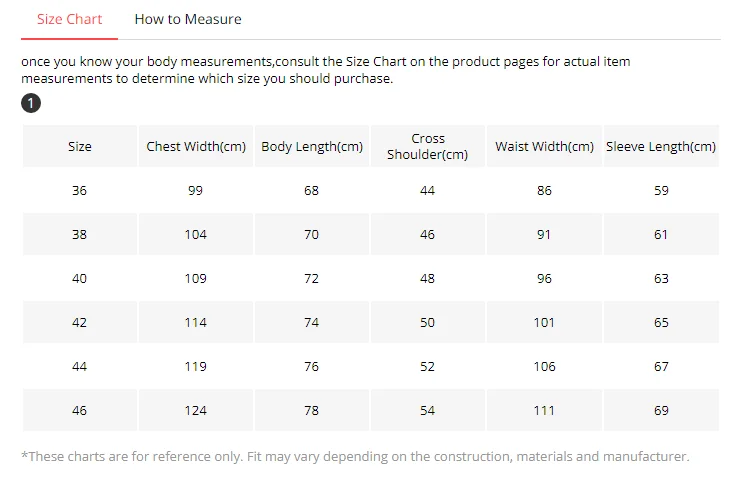The width and height of the screenshot is (732, 504).
Task: Click the reference-only disclaimer footnote
Action: 355,456
